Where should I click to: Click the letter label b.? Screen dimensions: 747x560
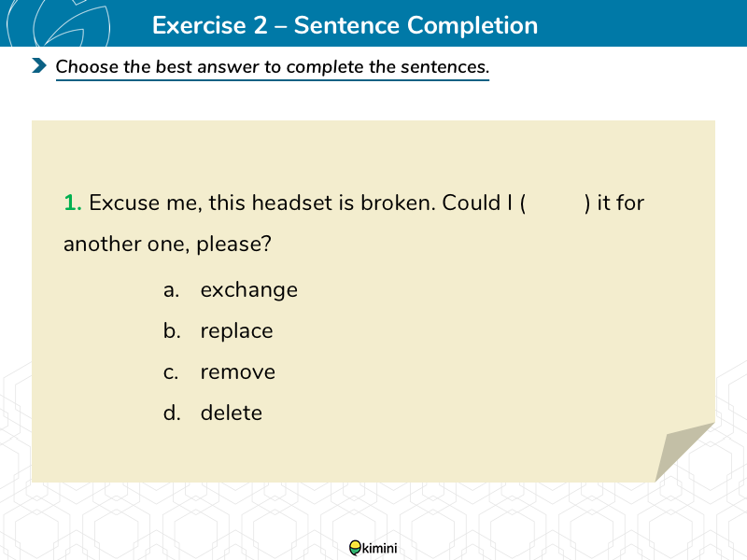coord(172,331)
